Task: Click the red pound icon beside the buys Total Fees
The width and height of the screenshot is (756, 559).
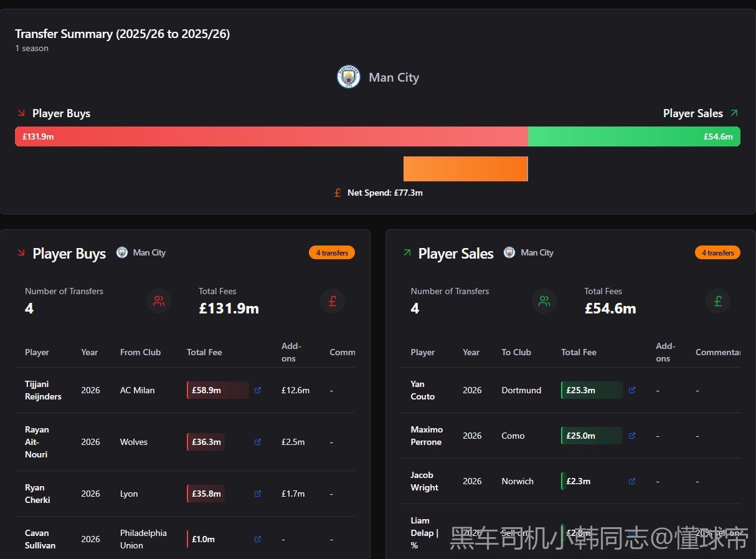Action: (x=333, y=301)
